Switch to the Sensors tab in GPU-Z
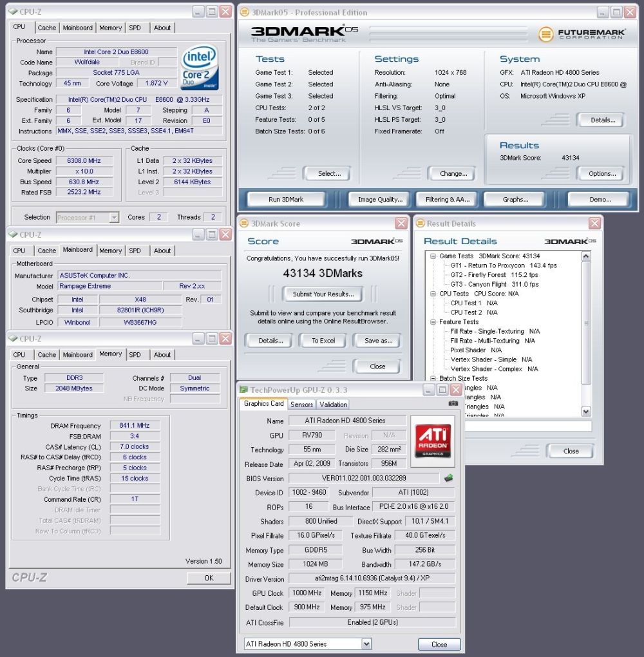 tap(301, 405)
